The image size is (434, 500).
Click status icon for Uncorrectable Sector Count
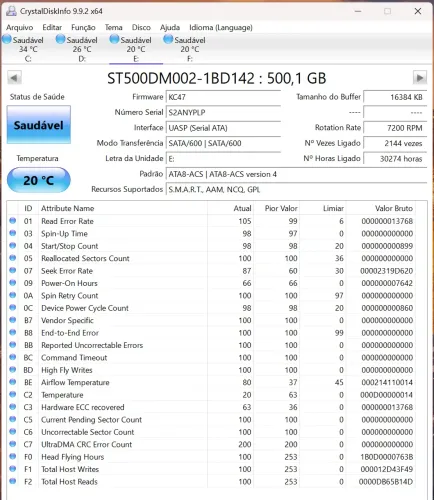13,431
